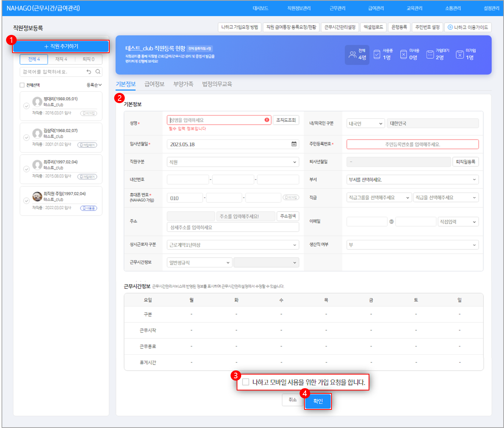The width and height of the screenshot is (504, 428).
Task: Select the 퇴직 0 filter tab
Action: [88, 59]
